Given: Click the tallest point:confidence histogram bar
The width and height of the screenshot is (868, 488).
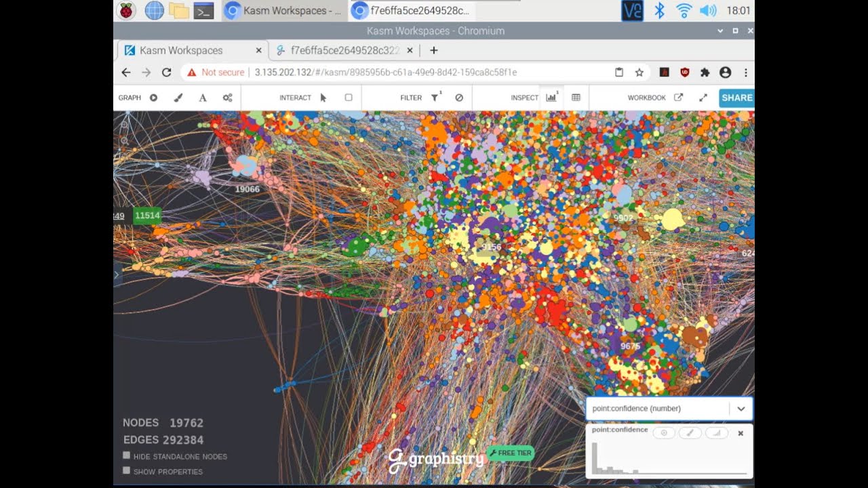Looking at the screenshot, I should click(x=594, y=458).
